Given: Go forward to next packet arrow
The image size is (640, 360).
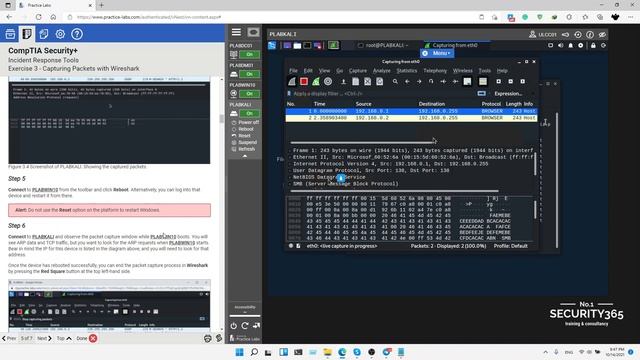Looking at the screenshot, I should pyautogui.click(x=419, y=82).
